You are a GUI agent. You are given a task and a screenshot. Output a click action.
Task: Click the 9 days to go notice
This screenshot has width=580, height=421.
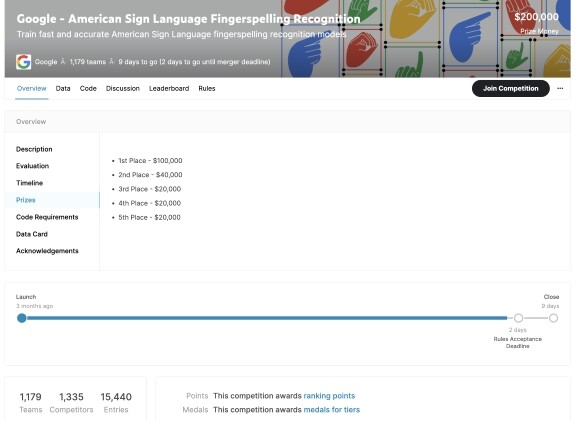[194, 62]
